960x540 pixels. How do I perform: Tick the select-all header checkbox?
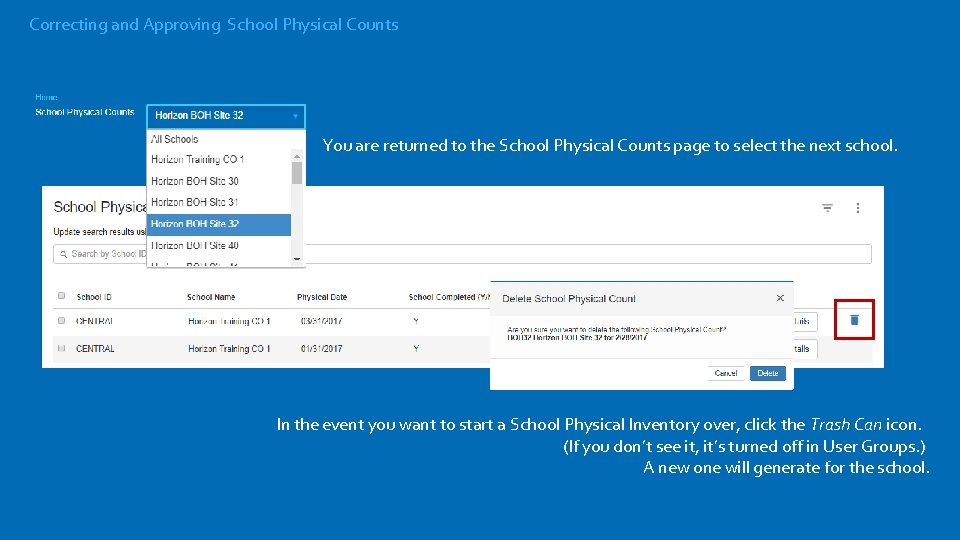[61, 296]
